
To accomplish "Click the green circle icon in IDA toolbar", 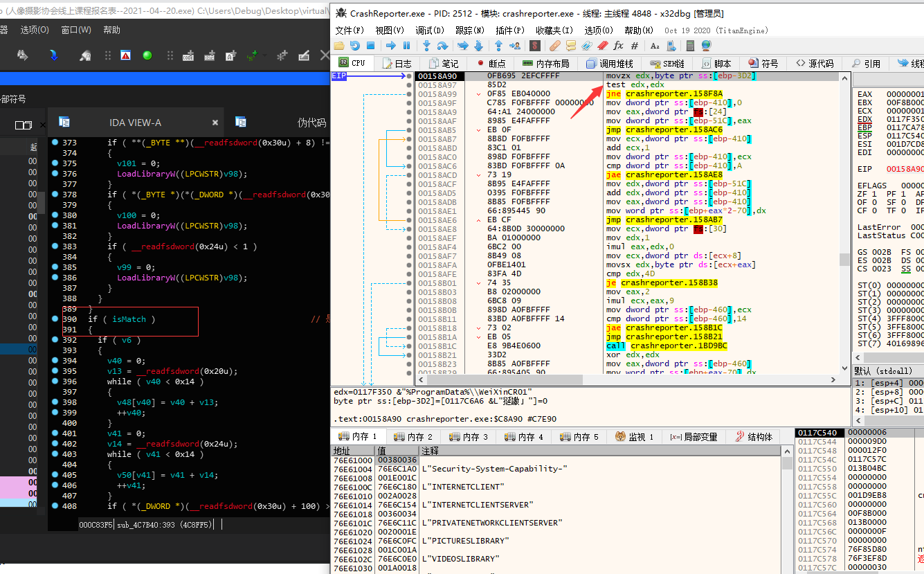I will 147,55.
